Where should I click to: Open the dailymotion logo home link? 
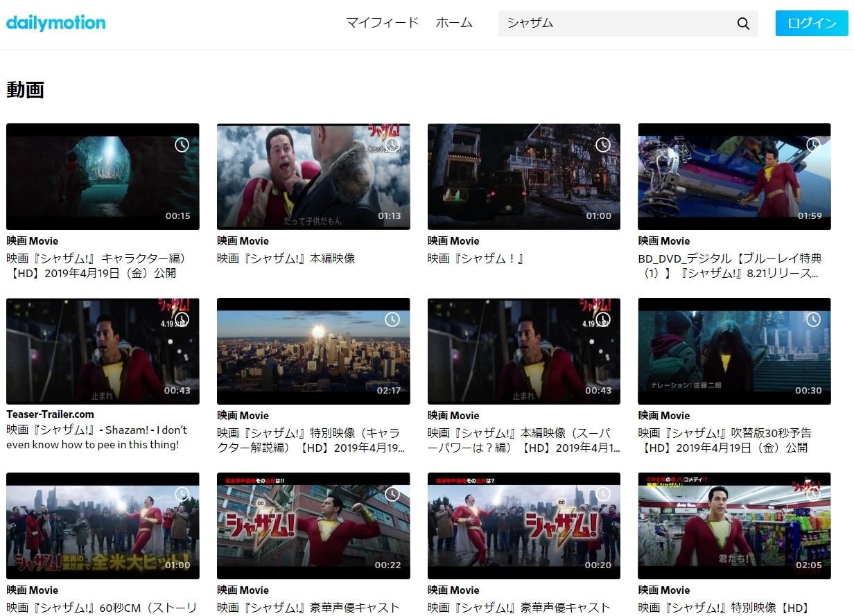[x=56, y=23]
